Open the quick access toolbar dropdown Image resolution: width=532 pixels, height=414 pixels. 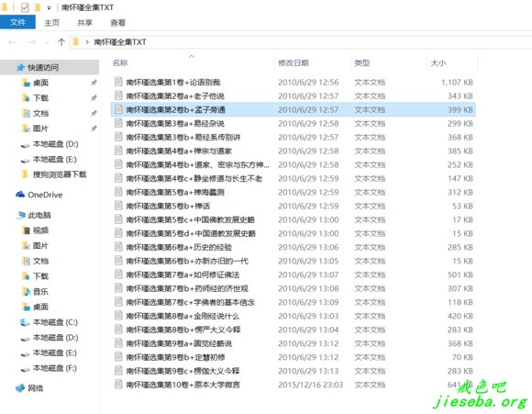coord(49,8)
